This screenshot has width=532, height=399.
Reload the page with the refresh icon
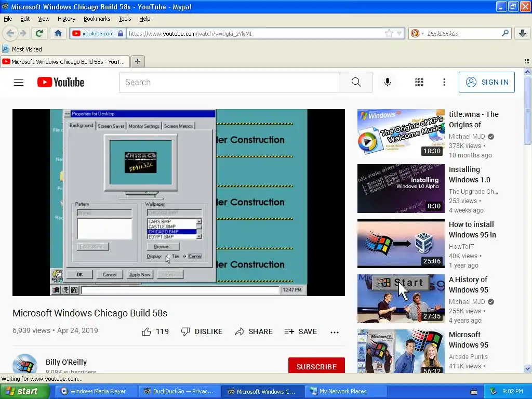[39, 33]
